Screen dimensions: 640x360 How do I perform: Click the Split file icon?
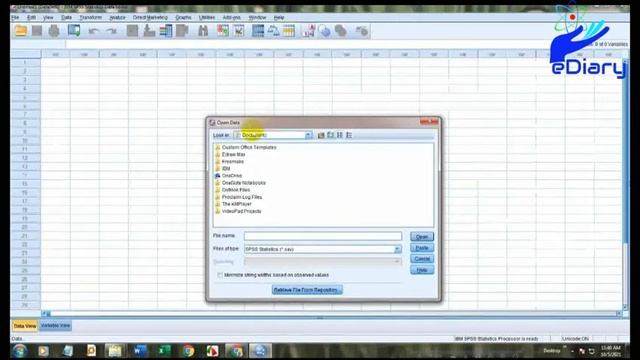[x=258, y=31]
